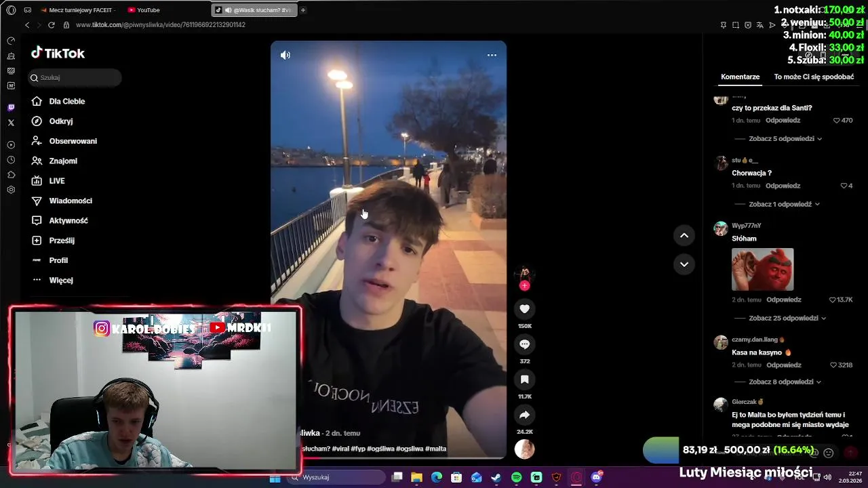Open the Opera sidebar player icon
Screen dimensions: 868x488
pos(11,145)
